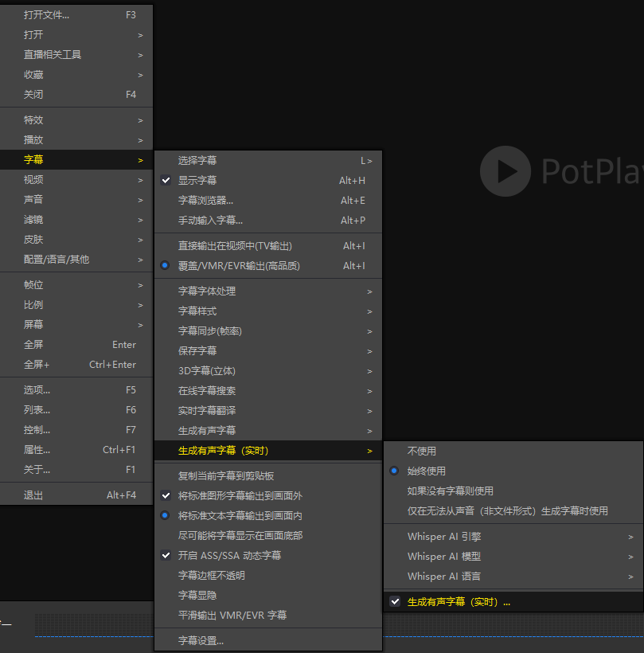Open the 声音 menu entry
Viewport: 644px width, 653px height.
[x=76, y=199]
